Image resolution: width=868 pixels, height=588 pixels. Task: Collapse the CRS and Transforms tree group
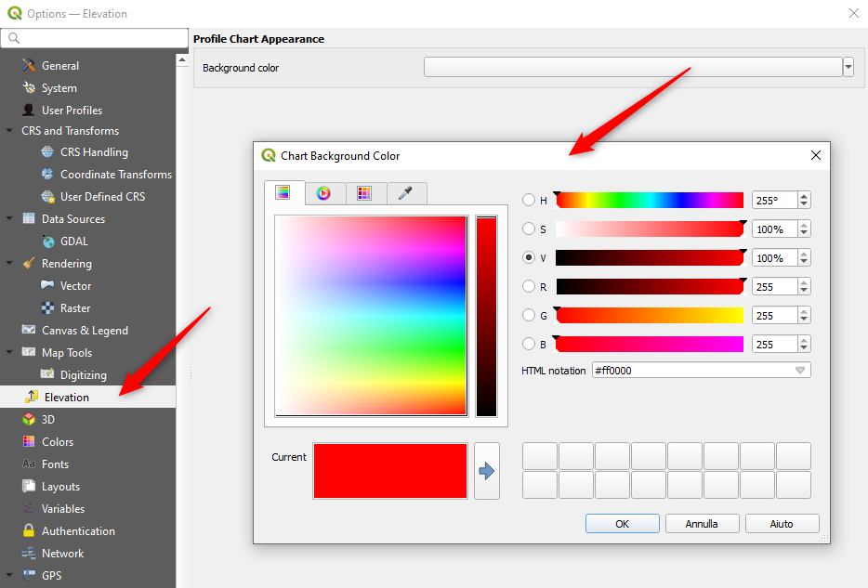click(x=9, y=131)
